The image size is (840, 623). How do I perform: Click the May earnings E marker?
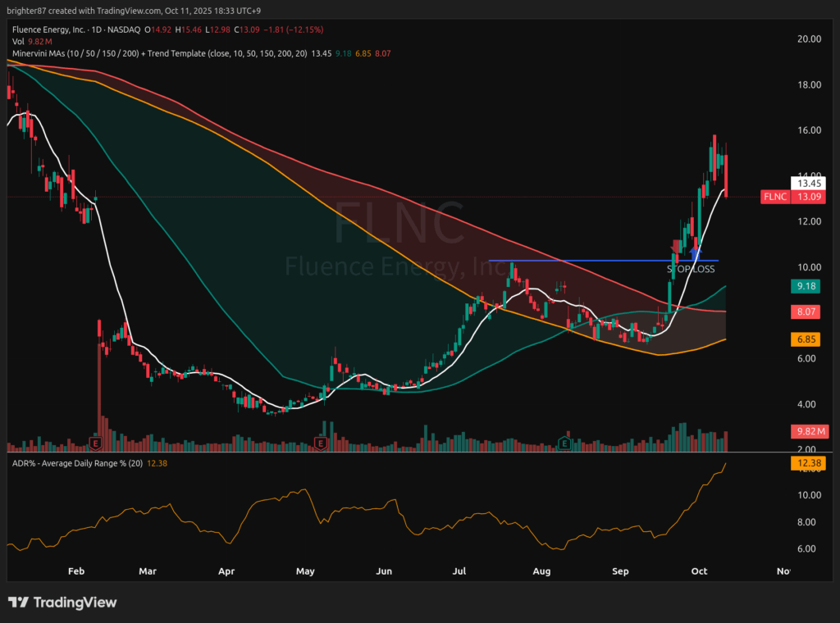(321, 443)
